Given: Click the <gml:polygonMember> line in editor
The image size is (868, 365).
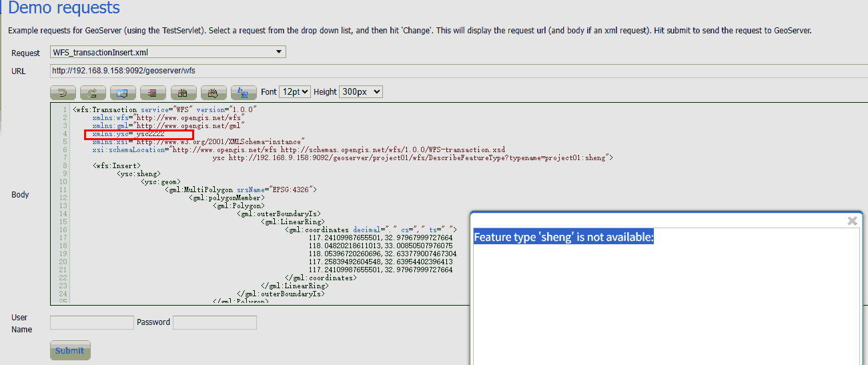Looking at the screenshot, I should (227, 198).
